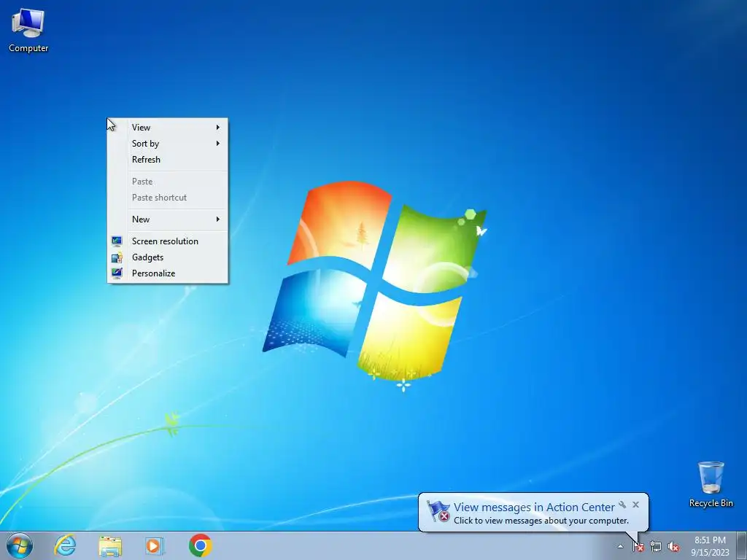Image resolution: width=747 pixels, height=560 pixels.
Task: Open the View submenu in the context menu
Action: click(168, 127)
